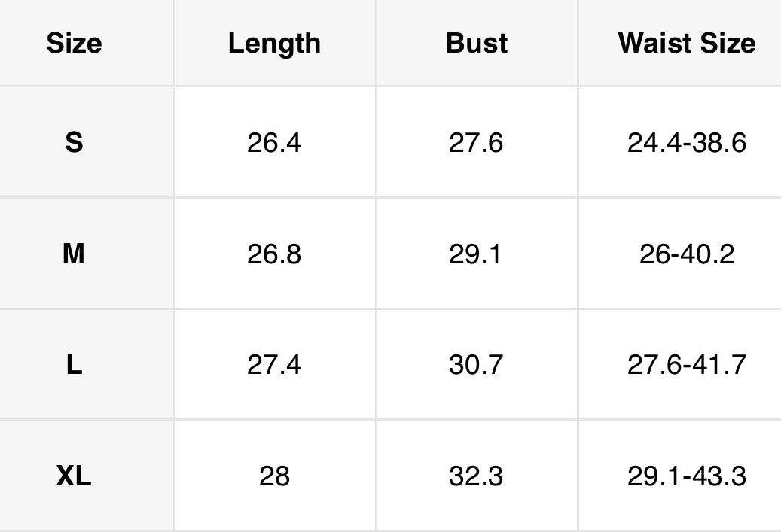781x532 pixels.
Task: Select the M size row label
Action: coord(74,254)
